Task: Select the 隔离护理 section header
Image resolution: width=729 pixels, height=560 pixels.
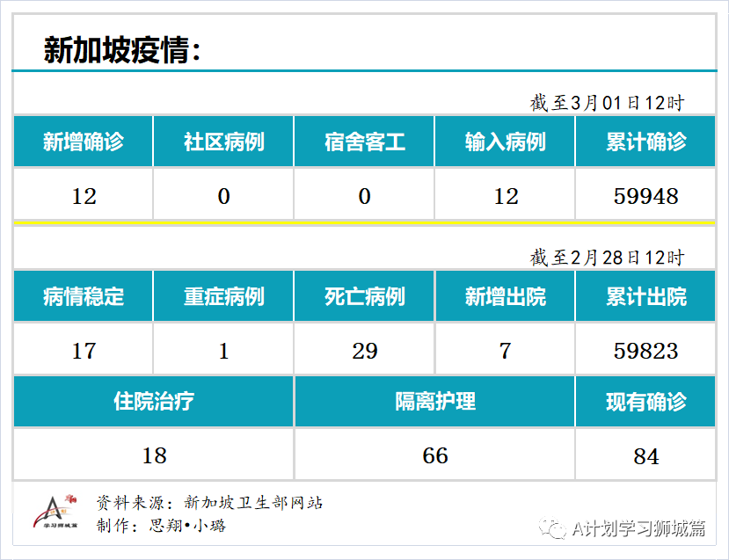Action: [x=435, y=401]
